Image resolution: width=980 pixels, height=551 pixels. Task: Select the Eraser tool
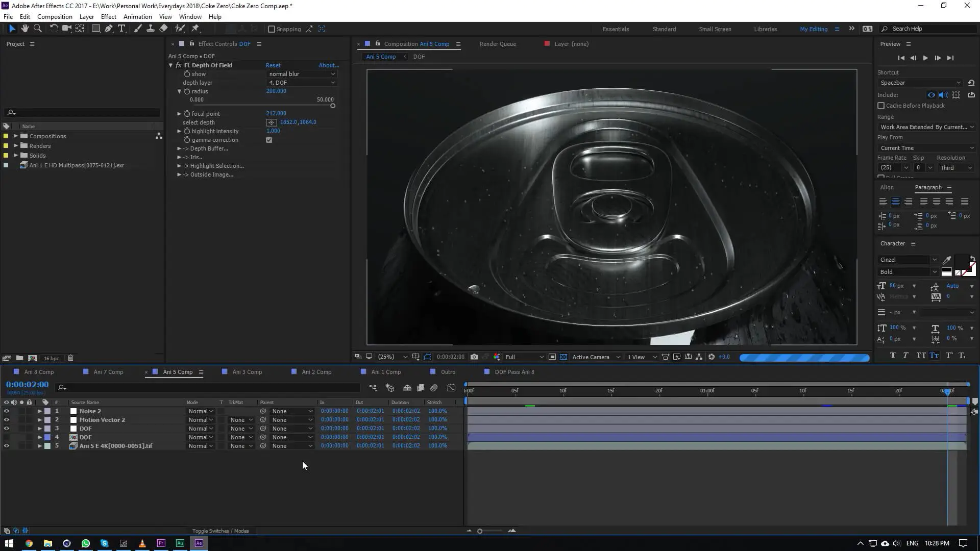pos(163,29)
